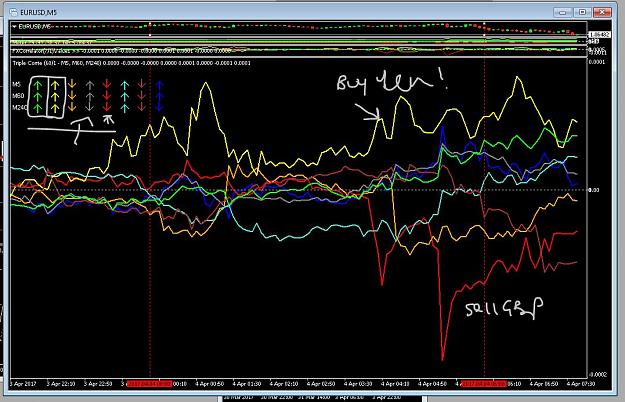Click the 0.0001 upper scale value
This screenshot has height=402, width=625.
[597, 62]
